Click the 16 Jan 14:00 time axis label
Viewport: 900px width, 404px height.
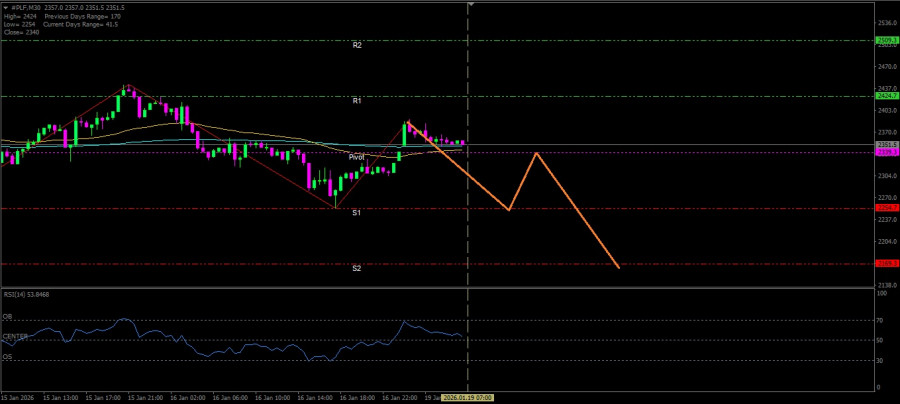pyautogui.click(x=316, y=398)
